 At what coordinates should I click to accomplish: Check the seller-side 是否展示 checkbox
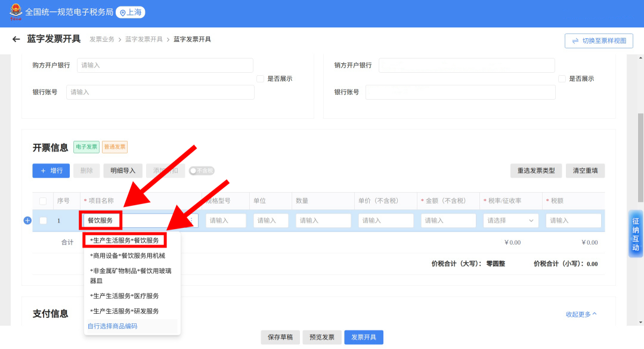coord(562,79)
